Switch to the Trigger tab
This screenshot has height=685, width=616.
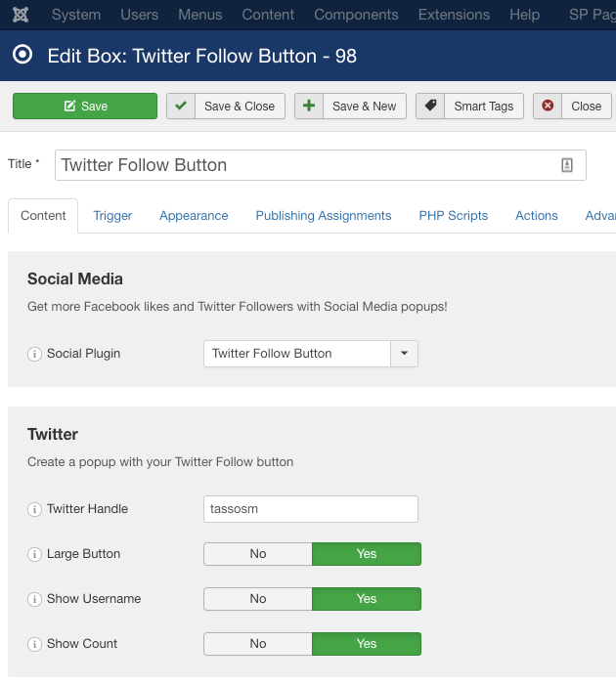(x=112, y=216)
